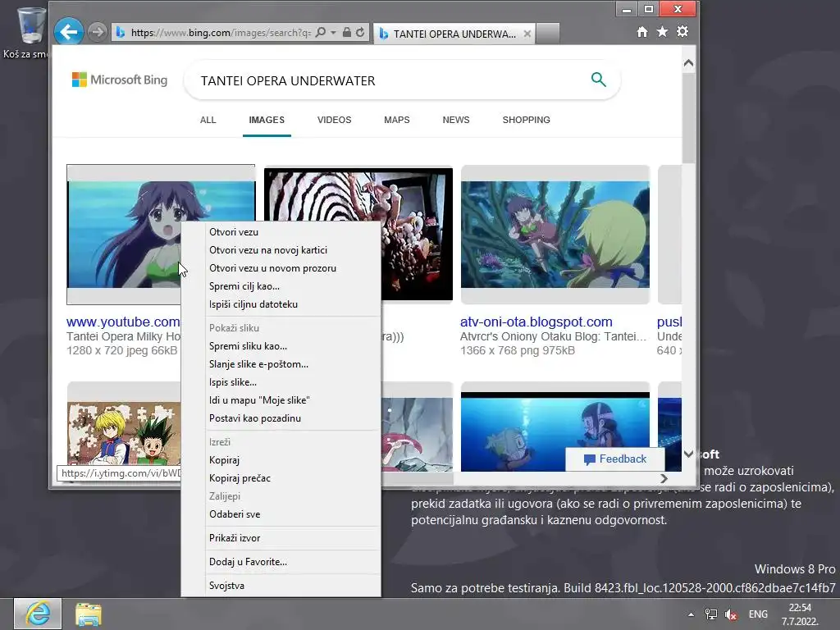Choose 'Otvori vezu u novom prozoru'

click(x=281, y=268)
